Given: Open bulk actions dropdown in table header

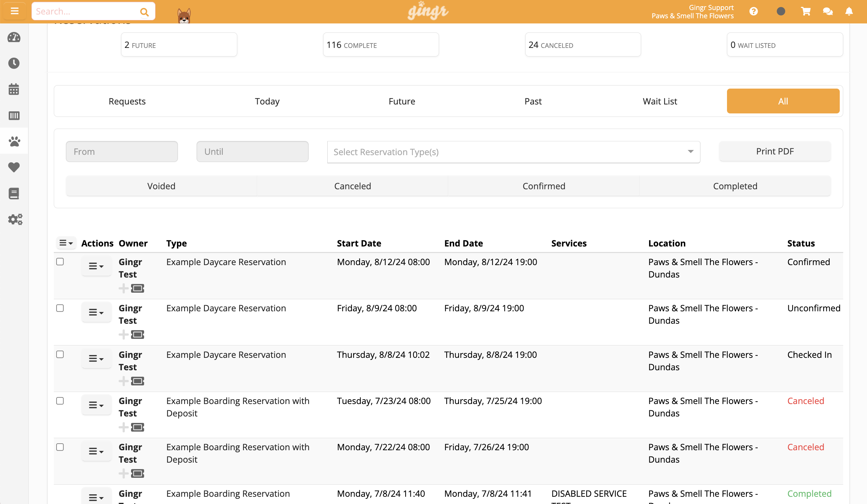Looking at the screenshot, I should [66, 243].
